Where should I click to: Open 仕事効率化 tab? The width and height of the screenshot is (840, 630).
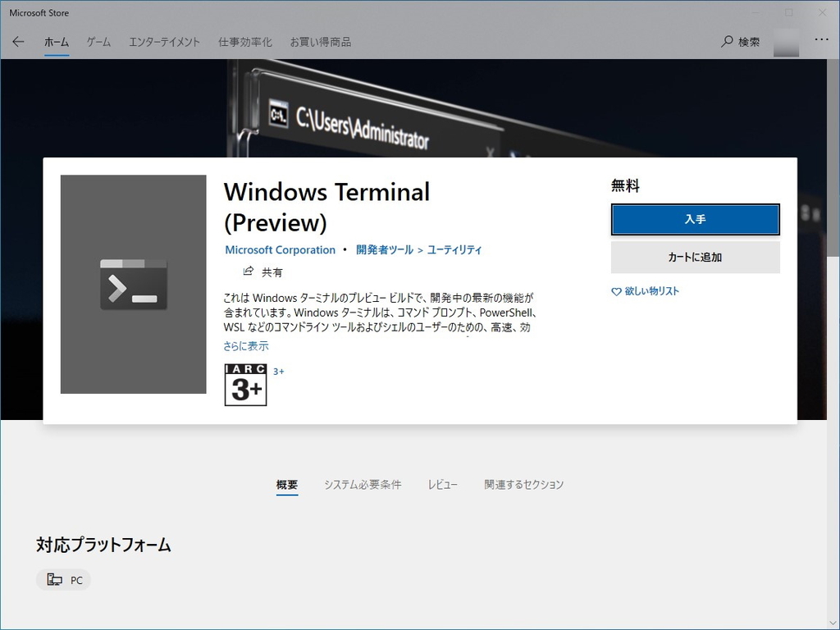244,42
